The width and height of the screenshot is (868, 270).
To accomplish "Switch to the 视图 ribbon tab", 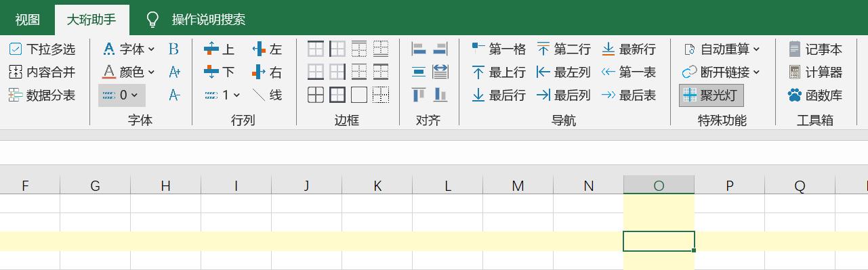I will click(27, 20).
